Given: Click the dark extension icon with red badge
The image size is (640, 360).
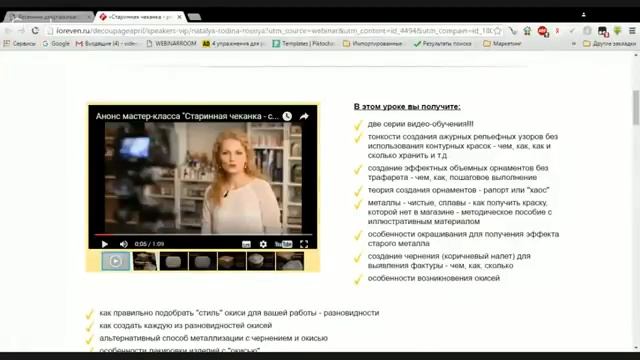Looking at the screenshot, I should [x=603, y=31].
